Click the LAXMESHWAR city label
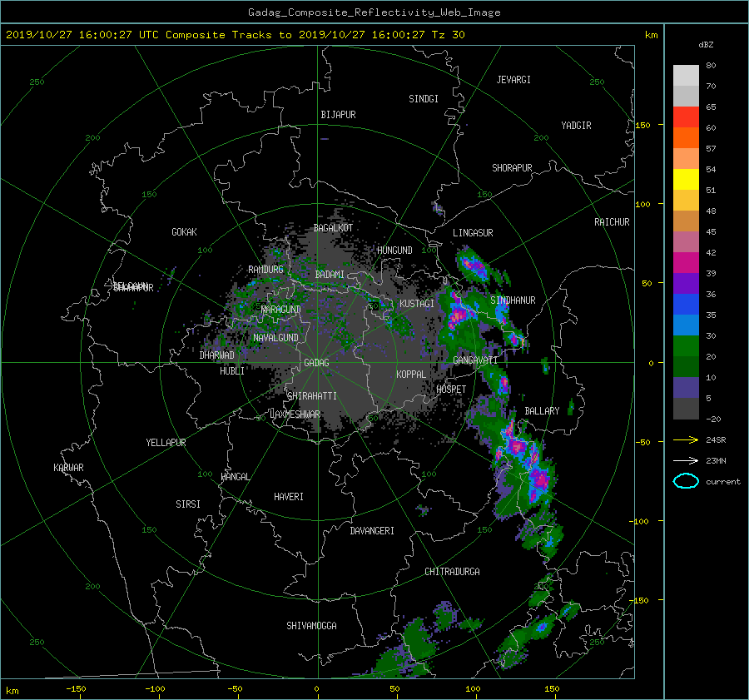 point(295,415)
